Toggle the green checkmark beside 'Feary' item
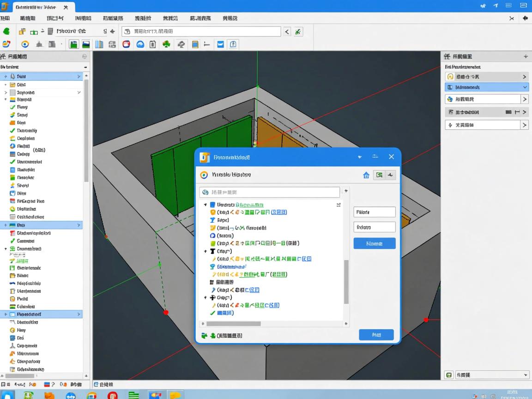The width and height of the screenshot is (532, 399). click(12, 107)
